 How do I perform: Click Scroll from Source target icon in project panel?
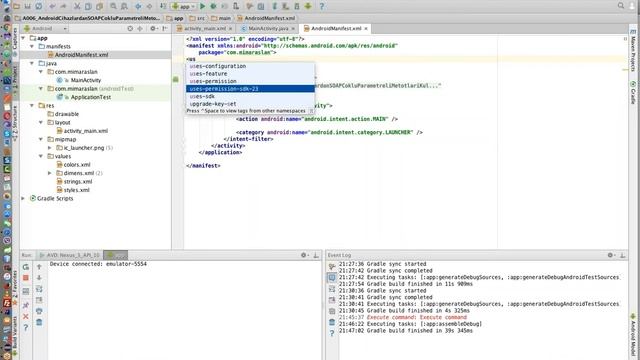tap(130, 29)
